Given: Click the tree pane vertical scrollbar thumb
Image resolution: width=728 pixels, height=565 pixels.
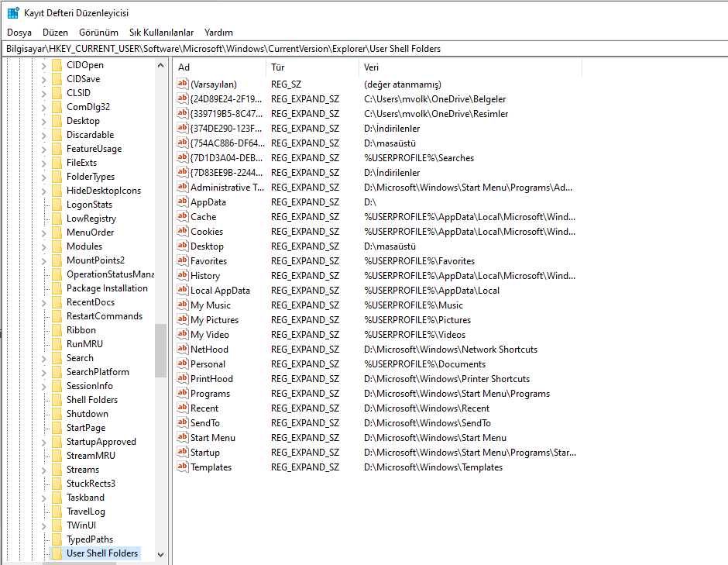Looking at the screenshot, I should 160,351.
